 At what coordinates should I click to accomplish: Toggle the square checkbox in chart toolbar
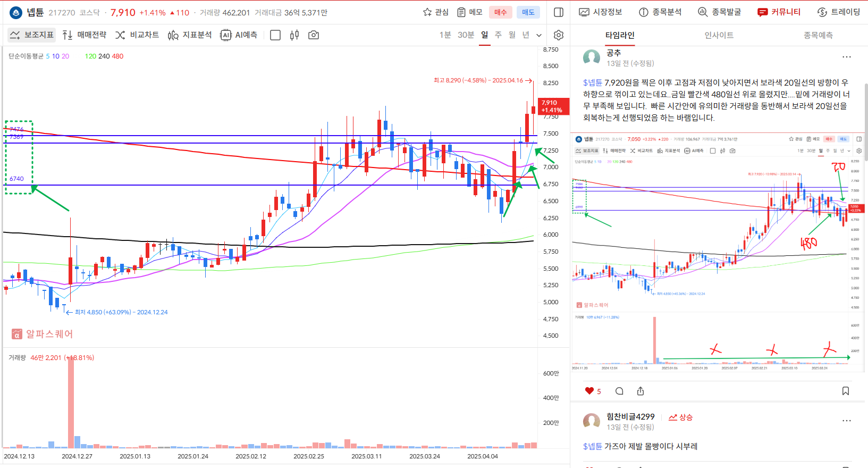click(x=275, y=35)
